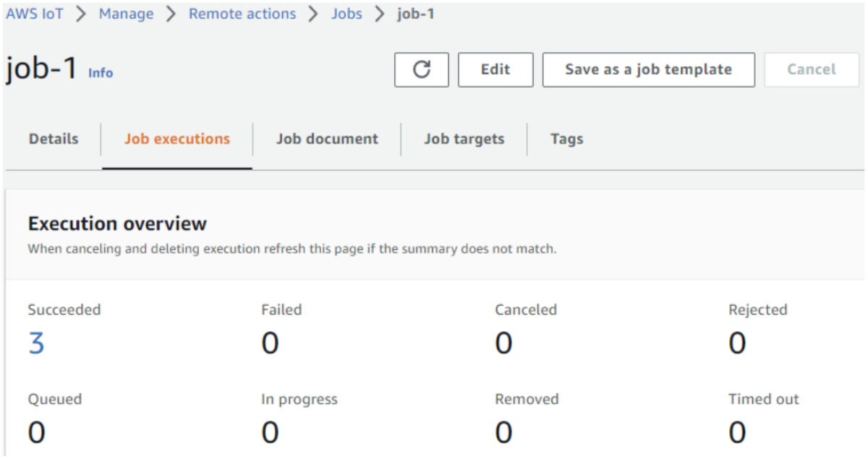Open the AWS IoT breadcrumb link

tap(35, 14)
